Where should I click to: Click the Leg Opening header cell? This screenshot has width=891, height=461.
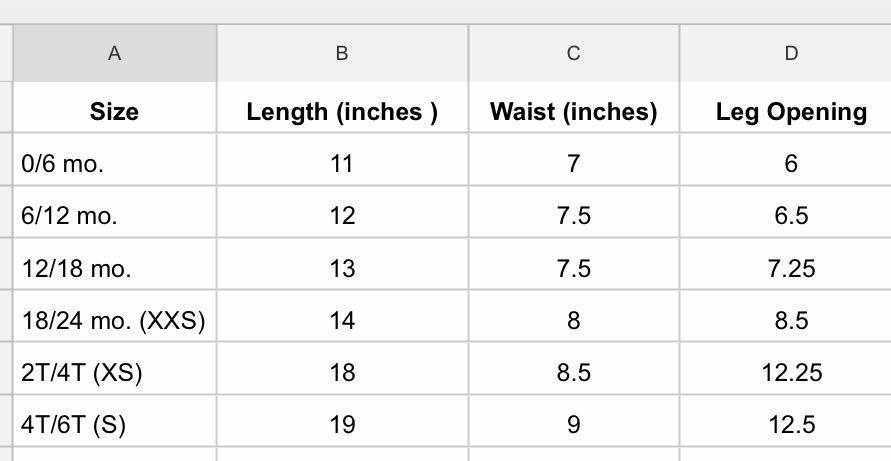point(790,111)
